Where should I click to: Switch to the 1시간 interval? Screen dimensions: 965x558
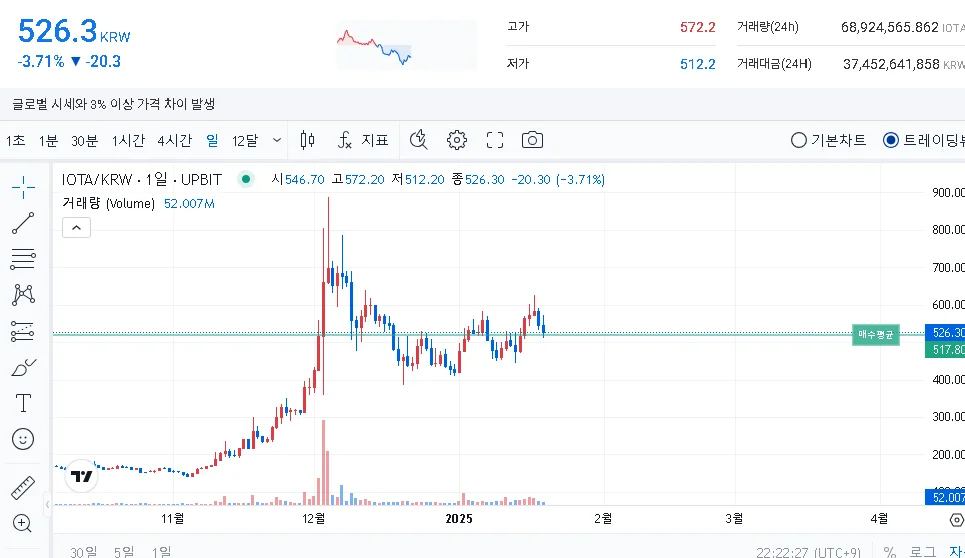129,140
